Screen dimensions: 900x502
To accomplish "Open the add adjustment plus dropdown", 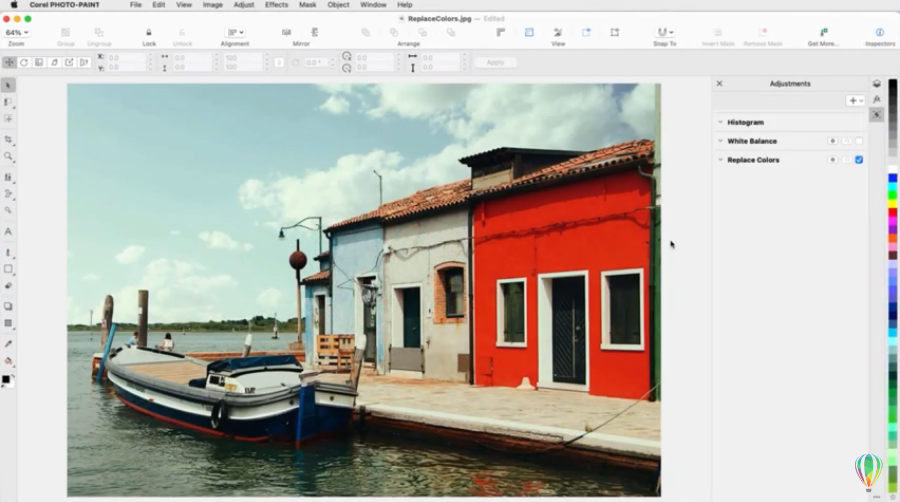I will tap(855, 101).
